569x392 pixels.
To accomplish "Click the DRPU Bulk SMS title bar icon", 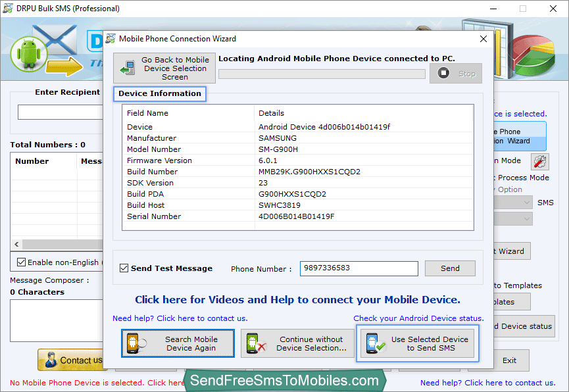I will pyautogui.click(x=8, y=9).
